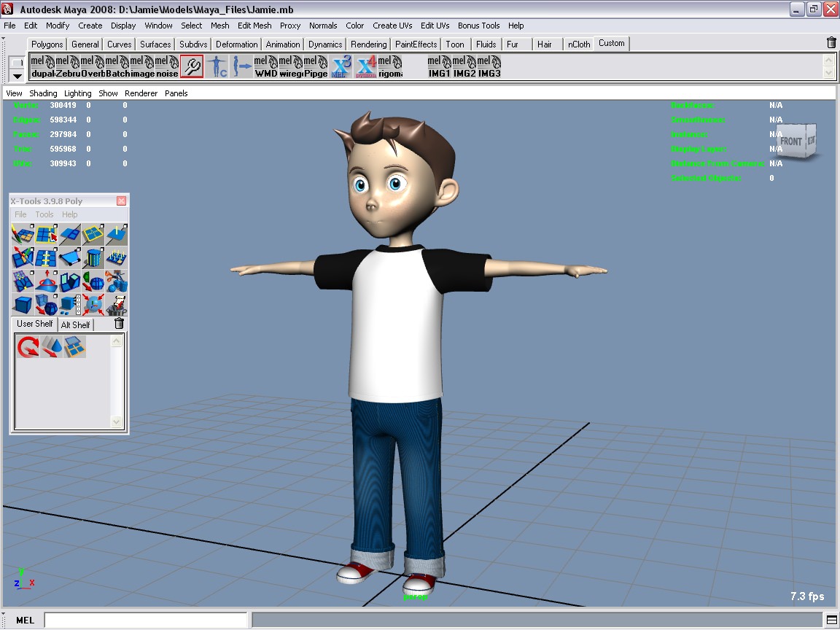
Task: Open the Script Editor button
Action: pyautogui.click(x=831, y=620)
